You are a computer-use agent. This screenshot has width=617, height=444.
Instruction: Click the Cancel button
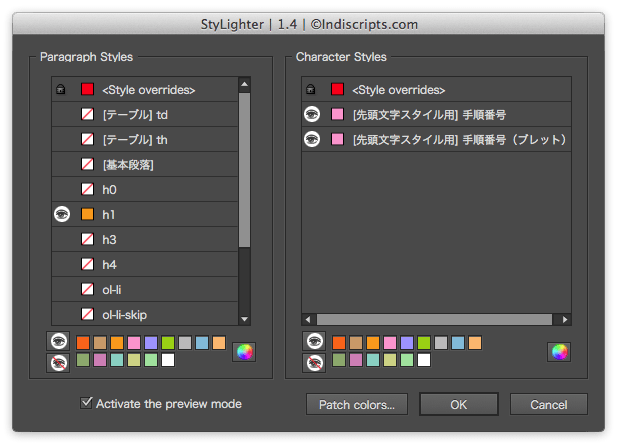(x=549, y=404)
